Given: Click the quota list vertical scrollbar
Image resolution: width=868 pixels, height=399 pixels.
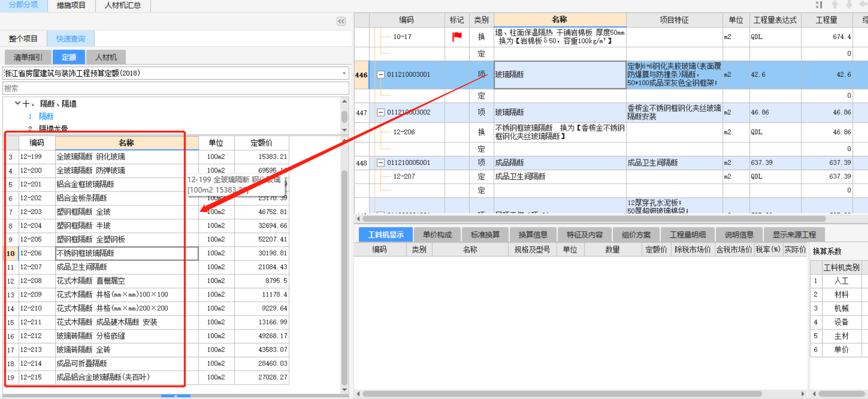Looking at the screenshot, I should pyautogui.click(x=345, y=278).
